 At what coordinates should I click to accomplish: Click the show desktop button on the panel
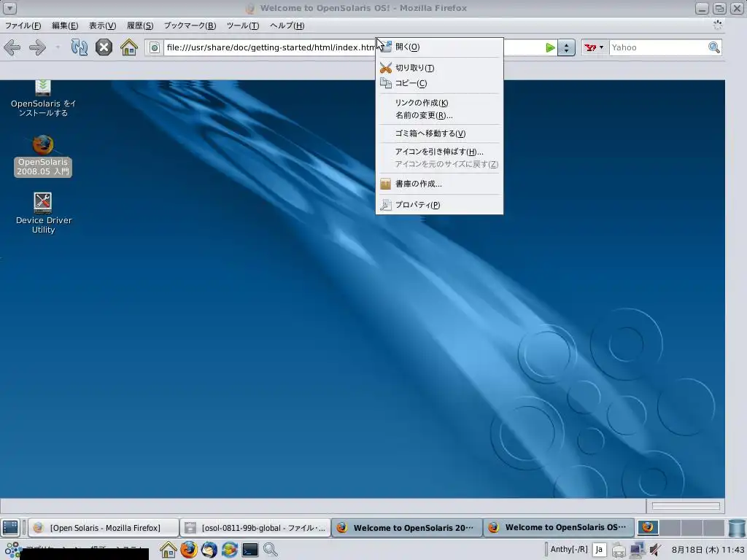coord(10,527)
